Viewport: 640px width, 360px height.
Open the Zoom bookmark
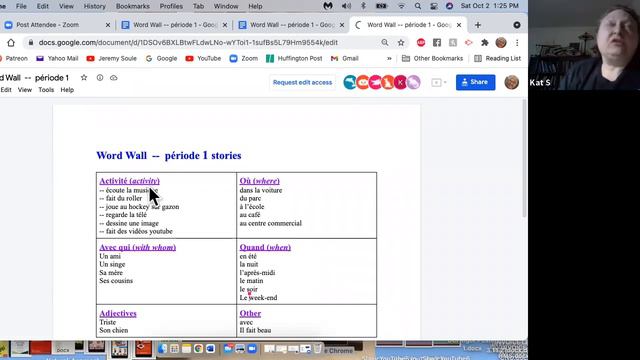click(x=244, y=58)
